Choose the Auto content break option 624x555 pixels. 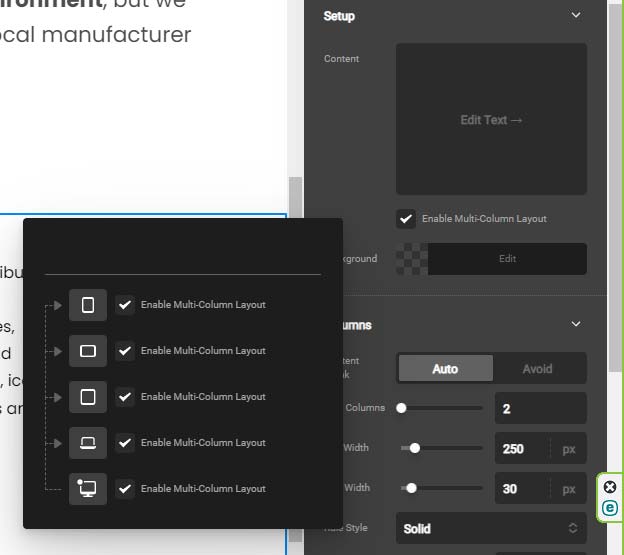click(445, 369)
